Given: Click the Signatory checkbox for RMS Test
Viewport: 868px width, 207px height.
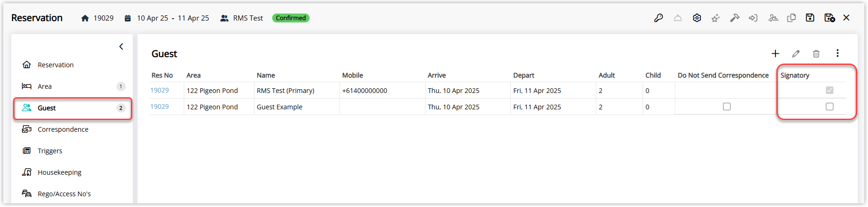Looking at the screenshot, I should pyautogui.click(x=830, y=90).
